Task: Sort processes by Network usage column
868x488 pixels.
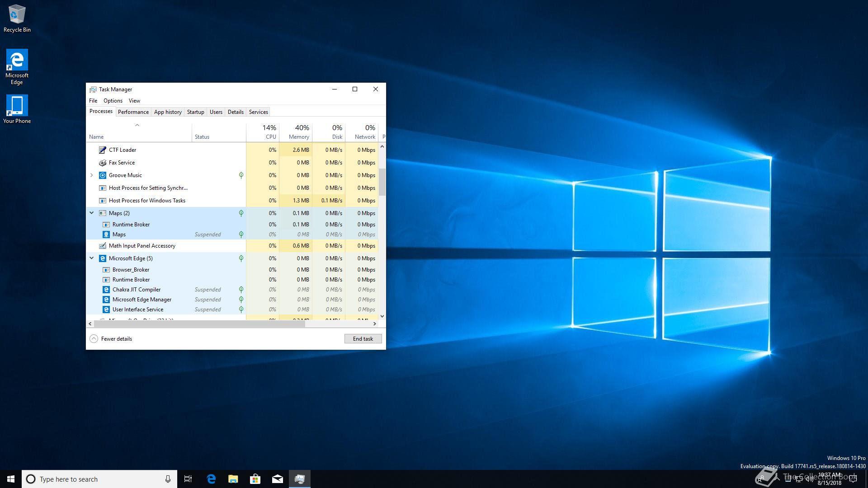Action: (362, 133)
